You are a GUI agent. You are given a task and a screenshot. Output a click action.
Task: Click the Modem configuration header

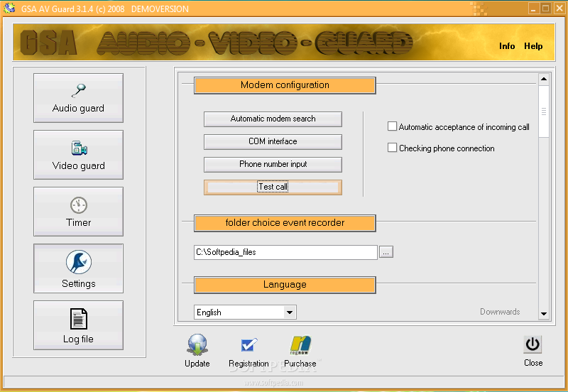point(285,85)
